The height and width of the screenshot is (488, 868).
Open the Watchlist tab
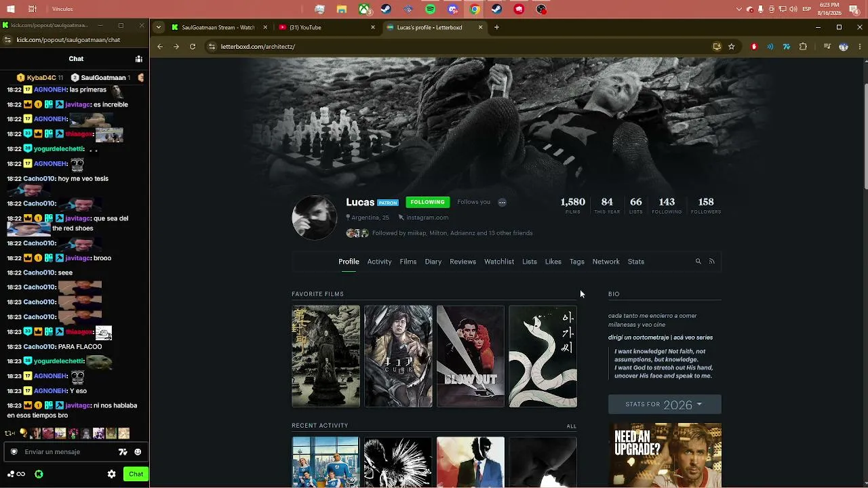[x=499, y=262]
